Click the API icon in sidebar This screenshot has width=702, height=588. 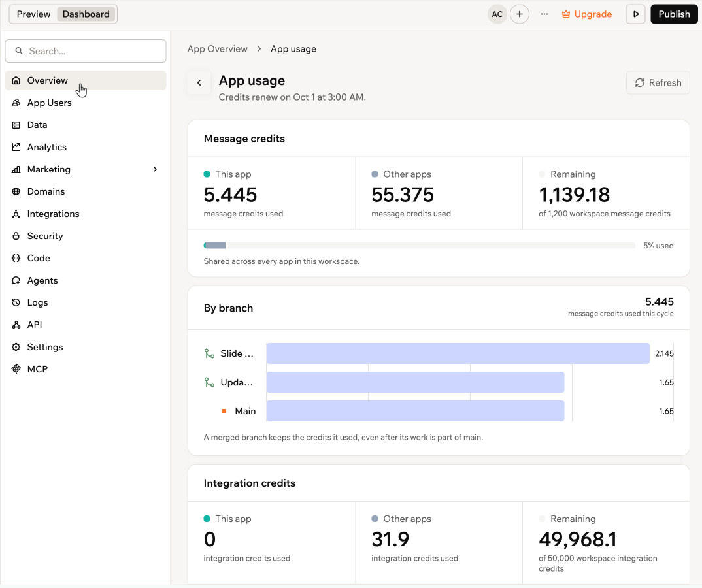click(x=16, y=325)
